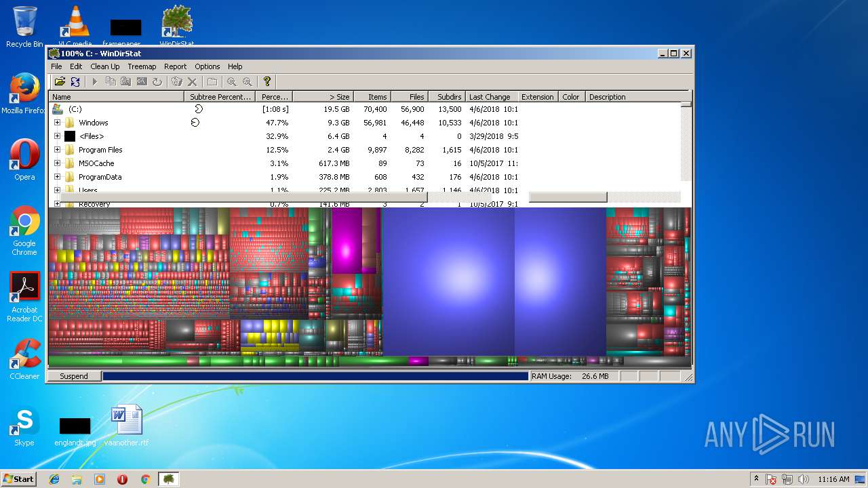Expand the <Files> node
This screenshot has width=868, height=488.
(57, 136)
